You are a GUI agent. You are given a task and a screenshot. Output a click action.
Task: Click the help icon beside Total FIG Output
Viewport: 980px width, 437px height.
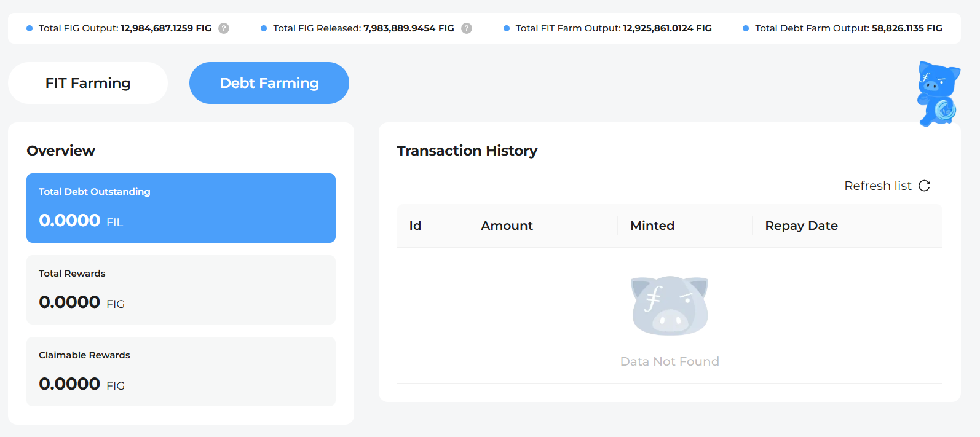tap(224, 28)
